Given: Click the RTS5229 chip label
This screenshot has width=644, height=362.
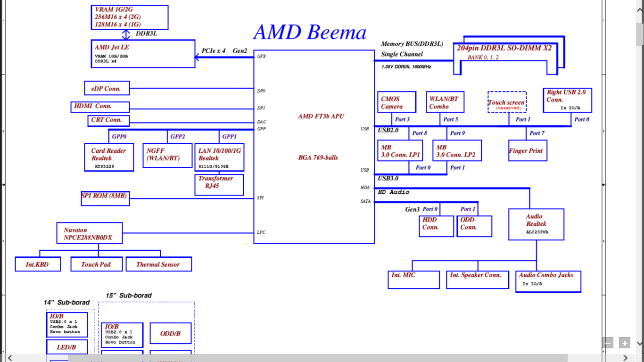Looking at the screenshot, I should [105, 166].
